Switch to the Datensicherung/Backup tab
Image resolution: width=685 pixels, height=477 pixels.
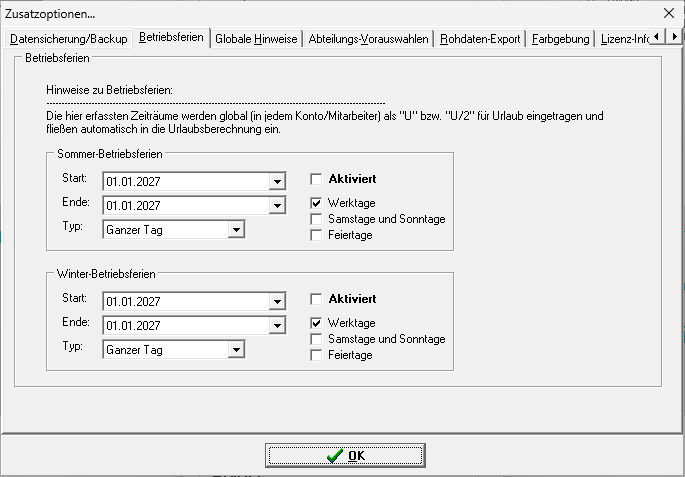69,39
